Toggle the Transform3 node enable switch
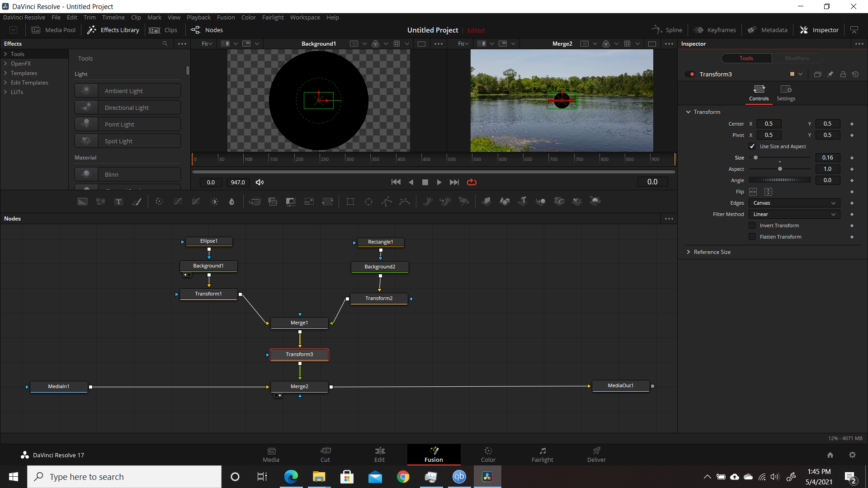 [690, 74]
